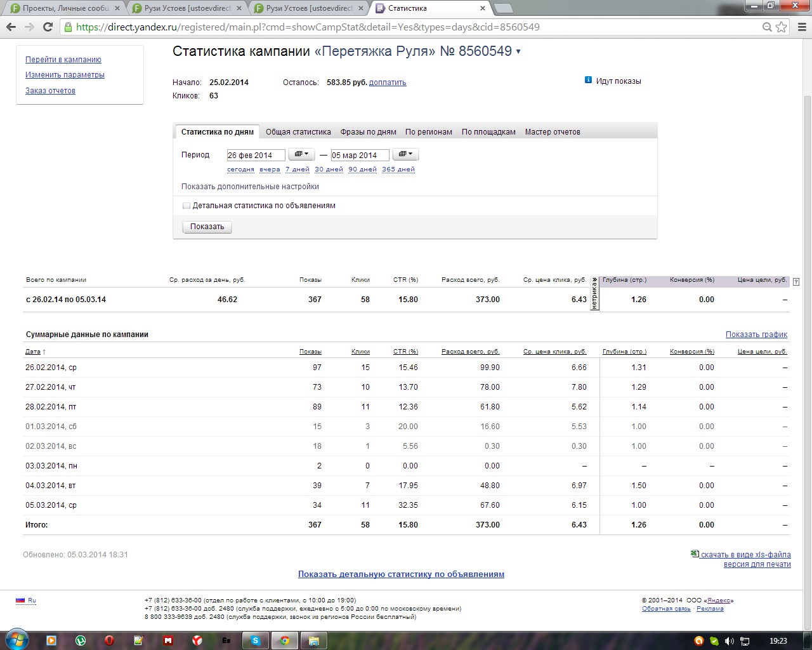Set period to 7 дней

tap(298, 169)
